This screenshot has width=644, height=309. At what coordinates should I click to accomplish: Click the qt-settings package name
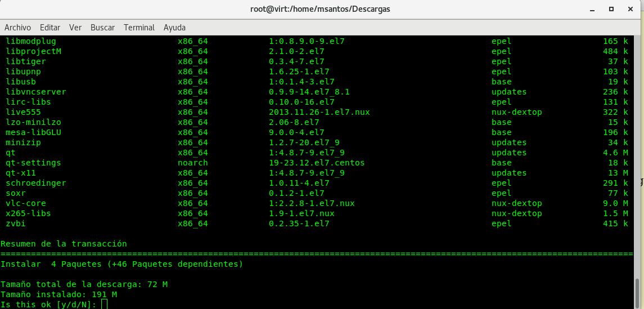click(33, 163)
